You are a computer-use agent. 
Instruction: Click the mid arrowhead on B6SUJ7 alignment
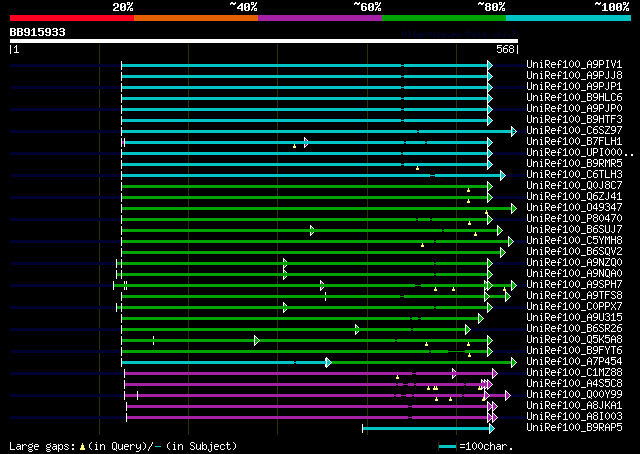[312, 231]
